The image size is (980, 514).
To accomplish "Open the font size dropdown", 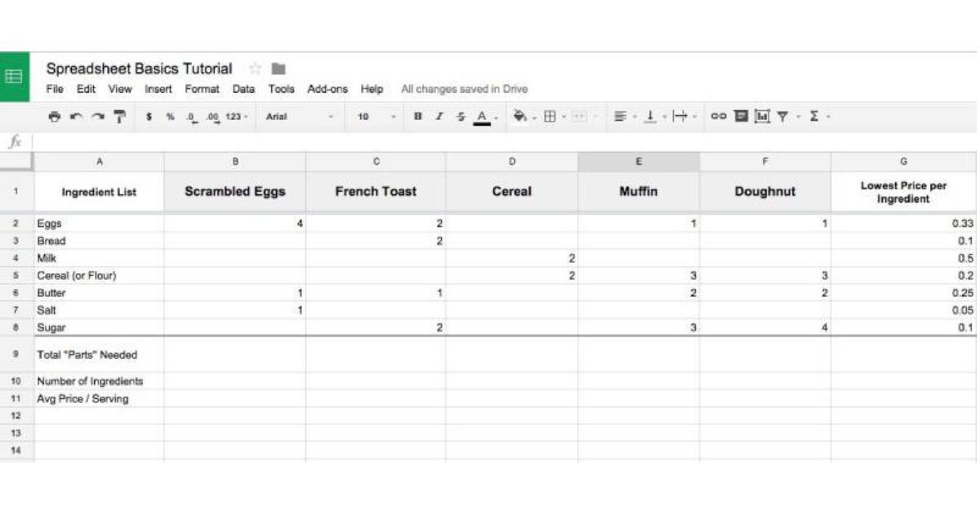I will pos(376,117).
